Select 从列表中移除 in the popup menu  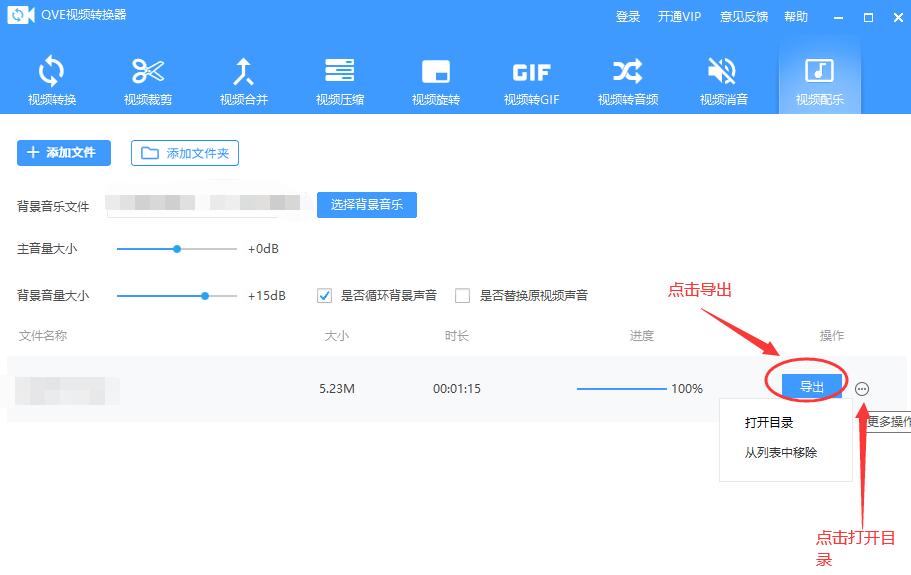click(x=781, y=453)
